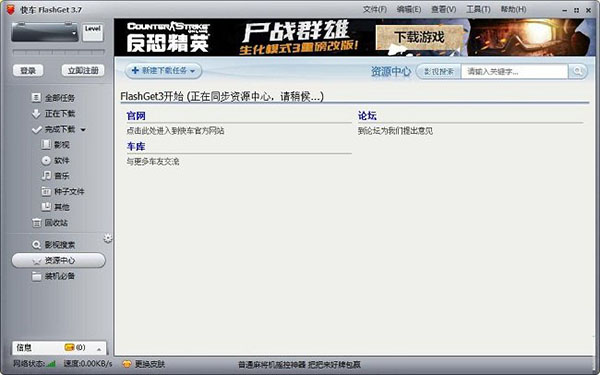Image resolution: width=600 pixels, height=375 pixels.
Task: Click the 资源中心 heading near search
Action: click(391, 72)
